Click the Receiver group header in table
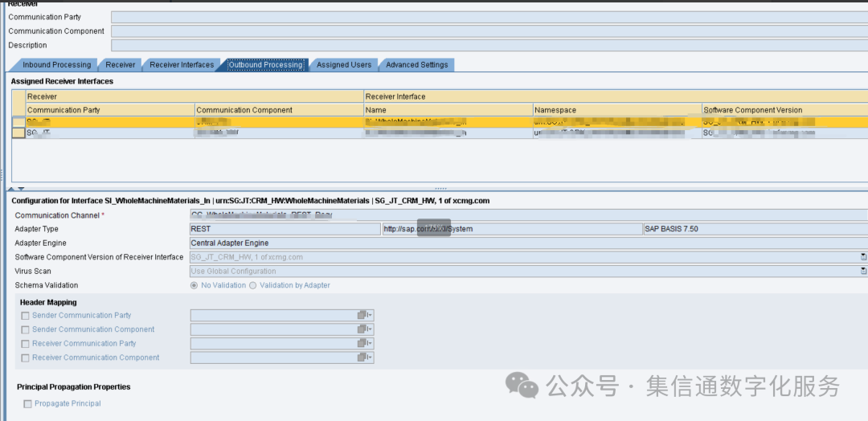Viewport: 868px width, 421px height. [194, 96]
